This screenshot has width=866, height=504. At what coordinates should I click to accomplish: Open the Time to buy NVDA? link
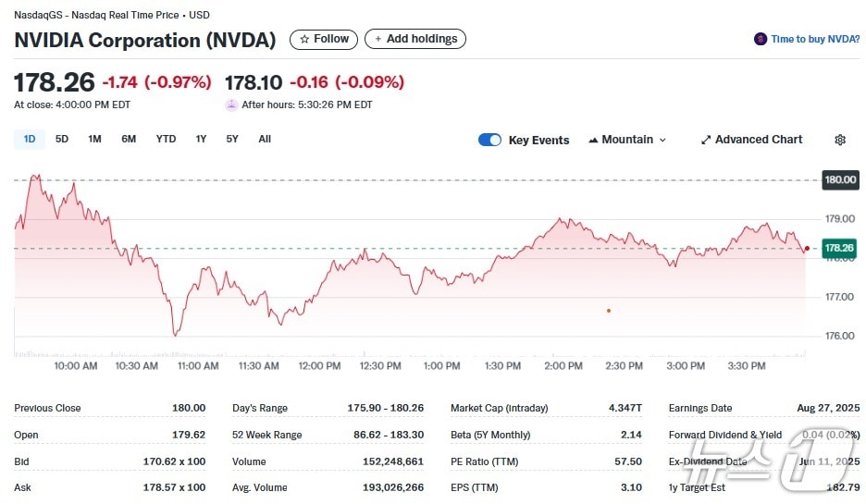point(815,39)
